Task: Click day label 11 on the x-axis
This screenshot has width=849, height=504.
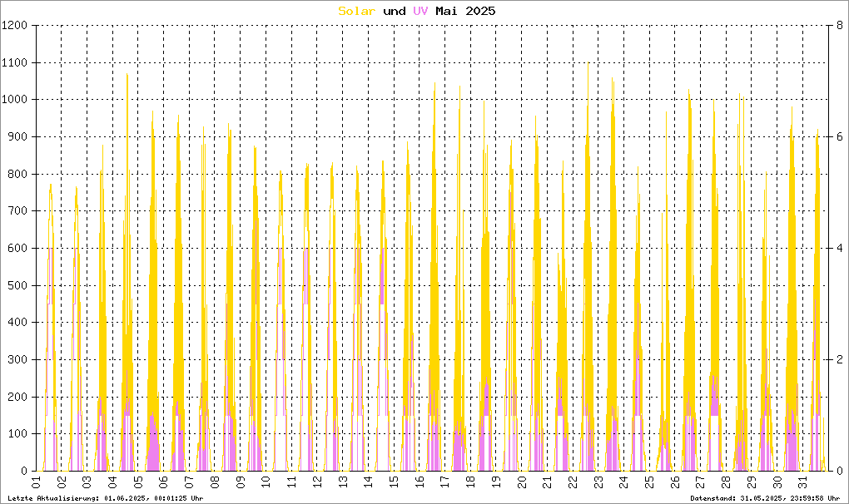Action: point(291,482)
